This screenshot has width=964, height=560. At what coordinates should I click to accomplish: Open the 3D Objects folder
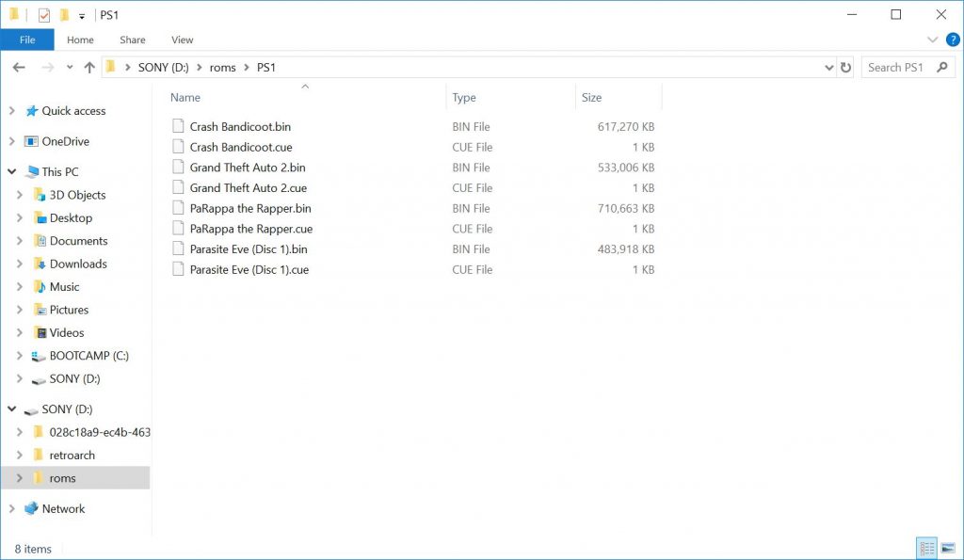77,195
